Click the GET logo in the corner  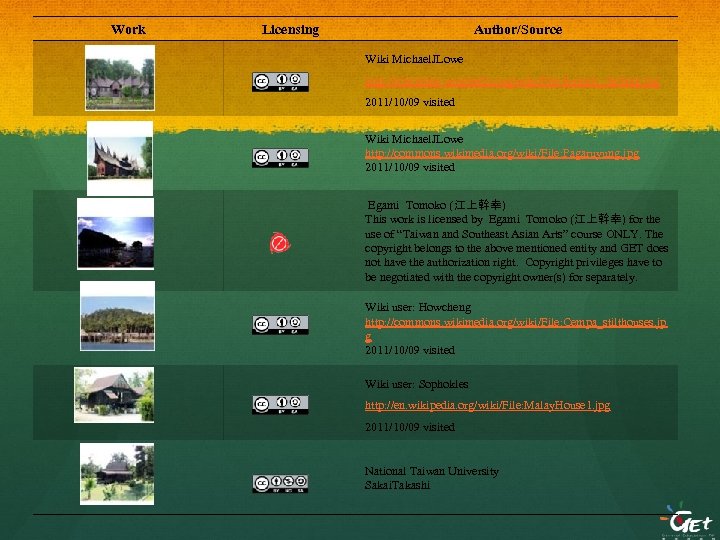pyautogui.click(x=686, y=521)
